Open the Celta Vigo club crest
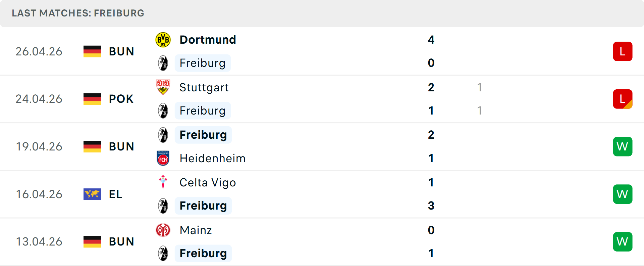 click(x=163, y=182)
